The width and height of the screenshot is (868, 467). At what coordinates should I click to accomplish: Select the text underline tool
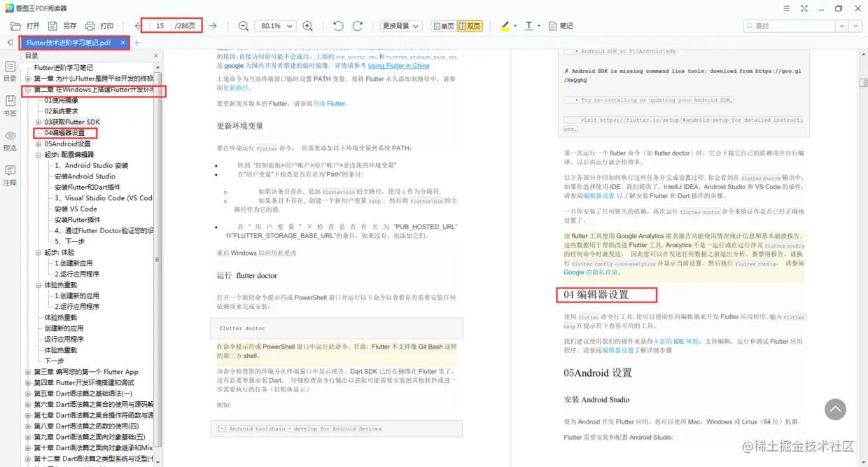pos(528,26)
